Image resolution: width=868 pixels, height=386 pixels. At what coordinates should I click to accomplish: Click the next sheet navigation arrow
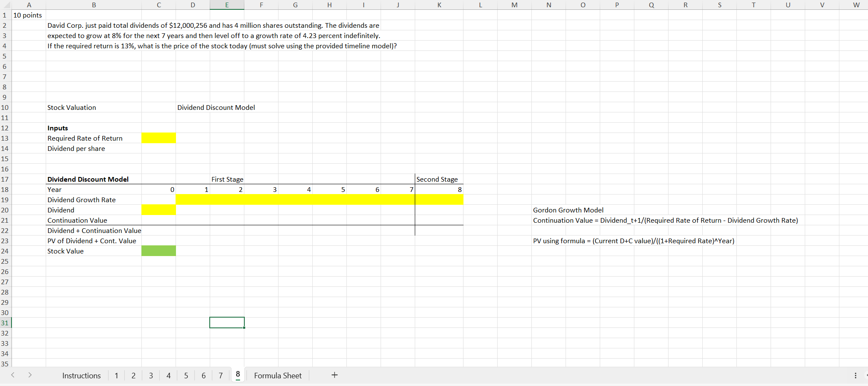click(x=30, y=375)
